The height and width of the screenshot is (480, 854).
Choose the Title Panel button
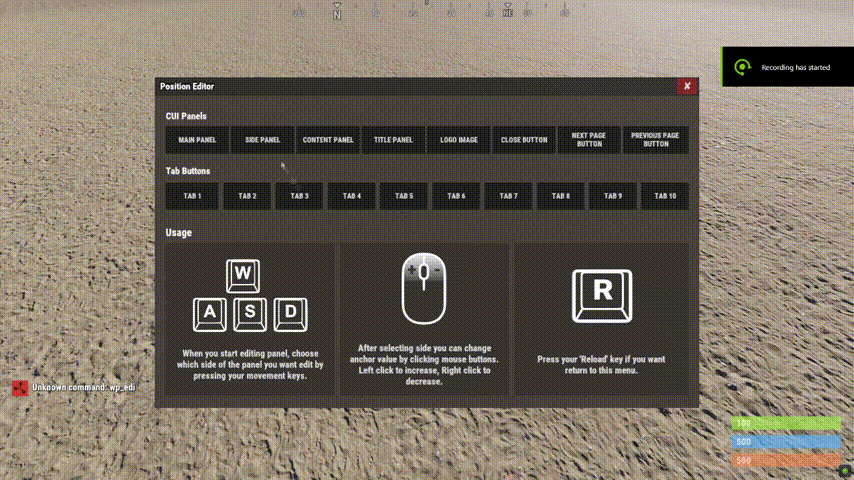click(393, 140)
